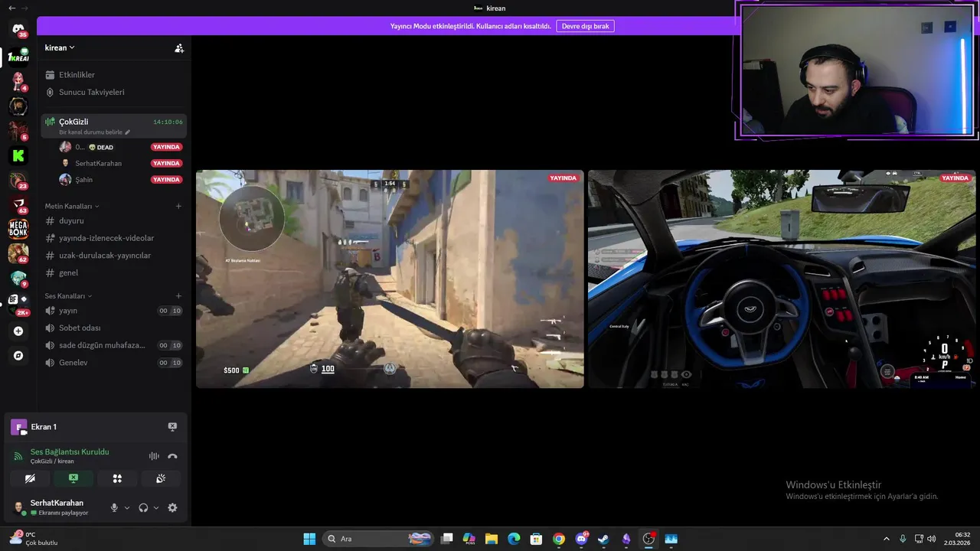Open Windows Start menu
980x551 pixels.
point(309,539)
